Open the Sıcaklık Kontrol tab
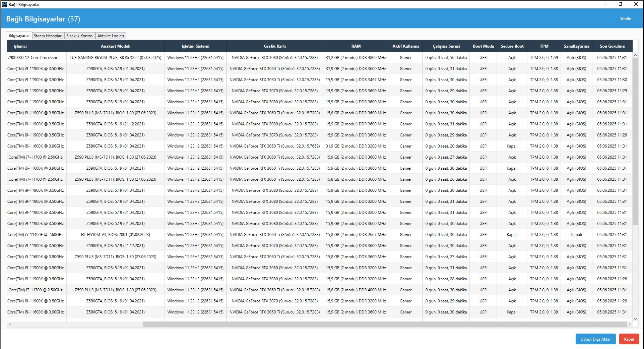 pyautogui.click(x=80, y=36)
